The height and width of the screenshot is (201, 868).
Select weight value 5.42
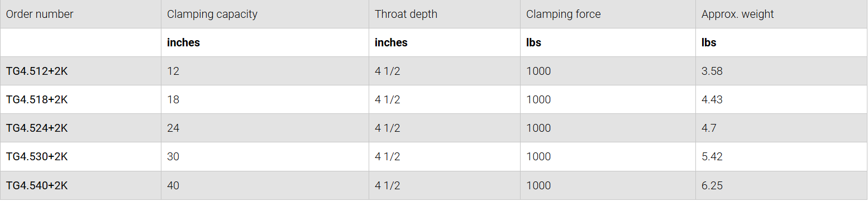712,157
